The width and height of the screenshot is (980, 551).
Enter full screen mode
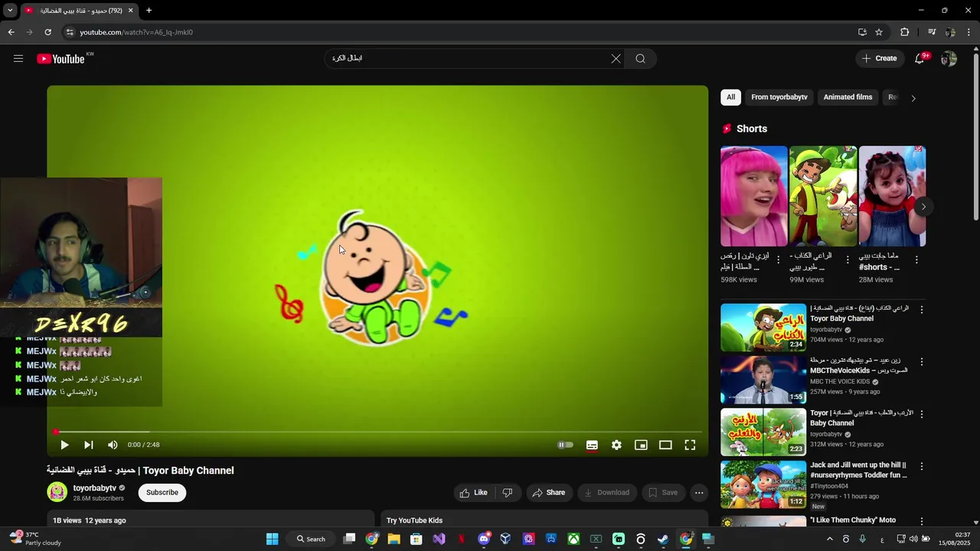click(690, 445)
